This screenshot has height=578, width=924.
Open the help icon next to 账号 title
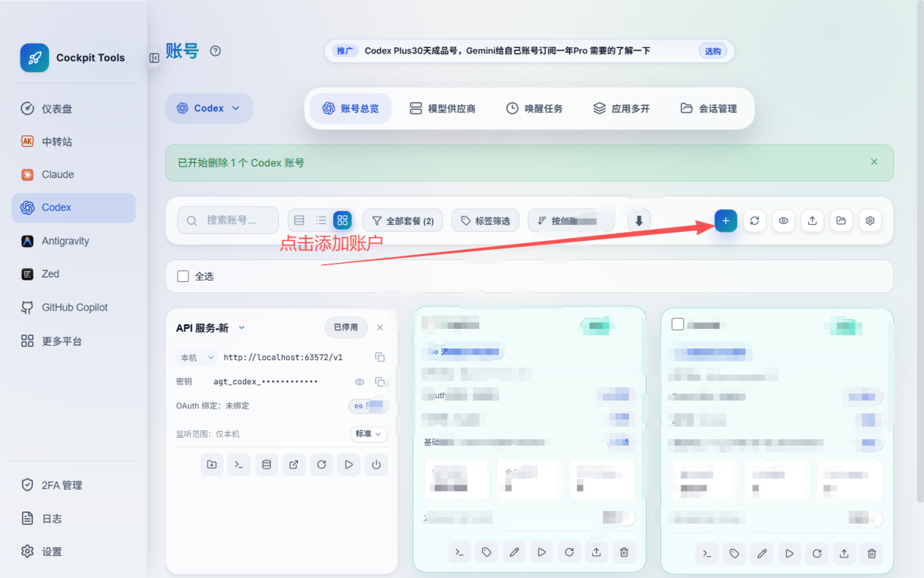click(215, 51)
